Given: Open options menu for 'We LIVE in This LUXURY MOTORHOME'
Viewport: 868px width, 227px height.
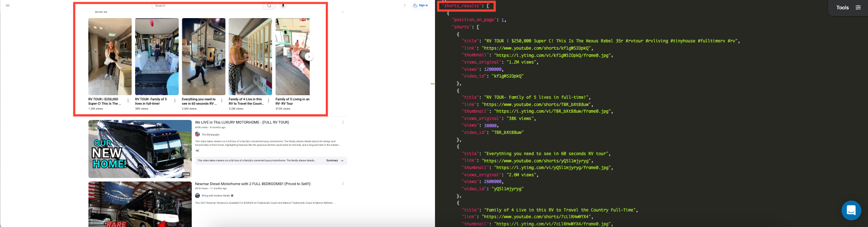Looking at the screenshot, I should 343,123.
